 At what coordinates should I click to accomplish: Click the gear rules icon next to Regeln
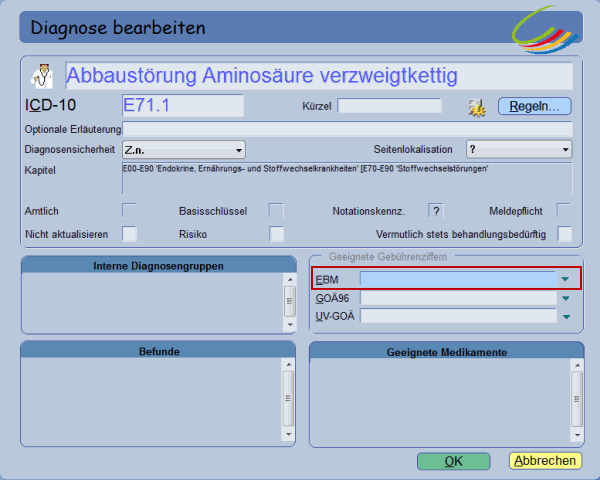[477, 107]
